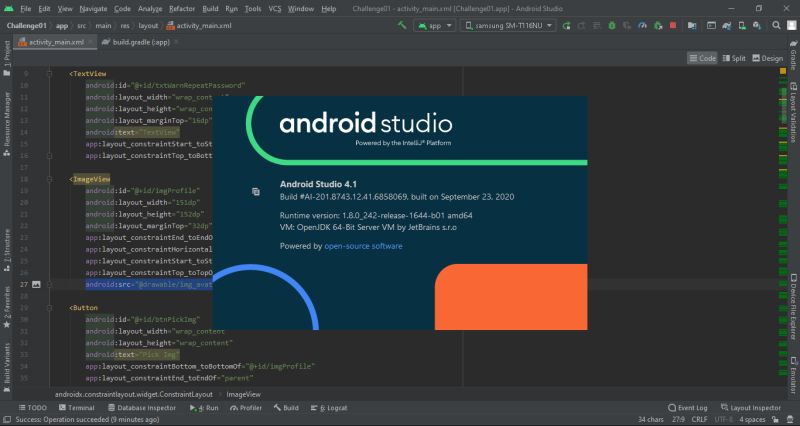
Task: Open the Analyze menu
Action: [150, 9]
